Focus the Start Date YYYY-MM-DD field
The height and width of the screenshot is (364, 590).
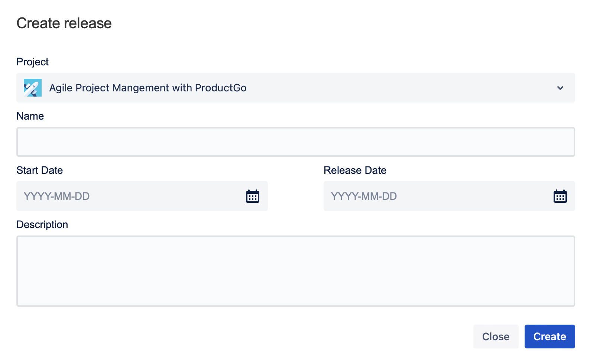click(130, 196)
